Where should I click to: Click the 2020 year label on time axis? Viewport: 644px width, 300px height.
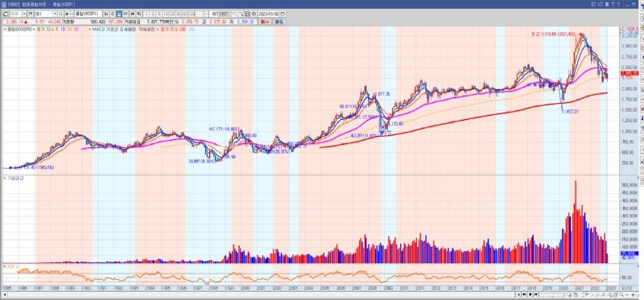click(x=563, y=289)
